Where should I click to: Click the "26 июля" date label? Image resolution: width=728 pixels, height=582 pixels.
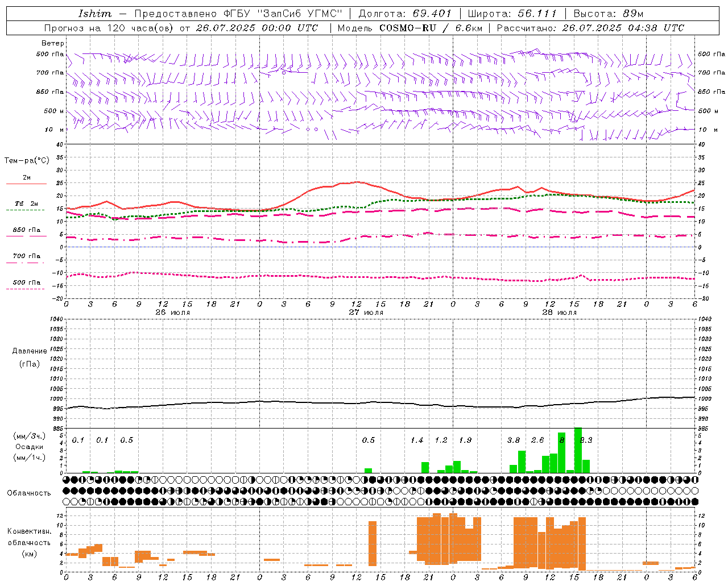173,313
